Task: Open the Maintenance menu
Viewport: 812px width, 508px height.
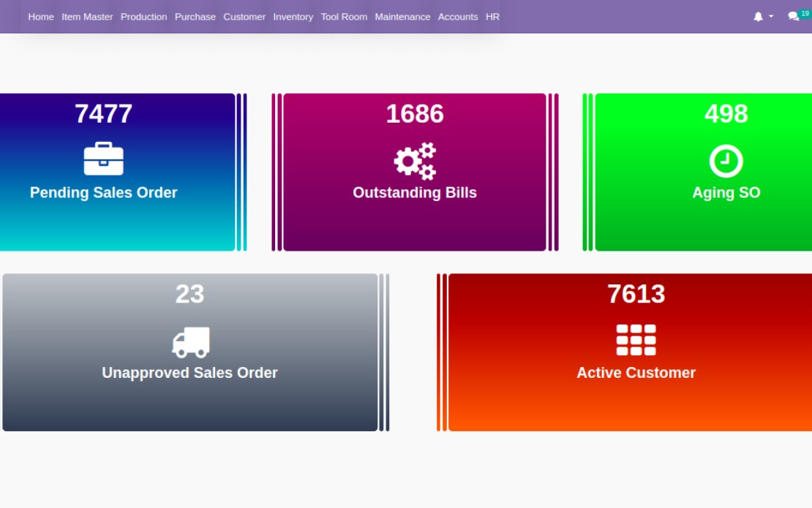Action: pyautogui.click(x=402, y=17)
